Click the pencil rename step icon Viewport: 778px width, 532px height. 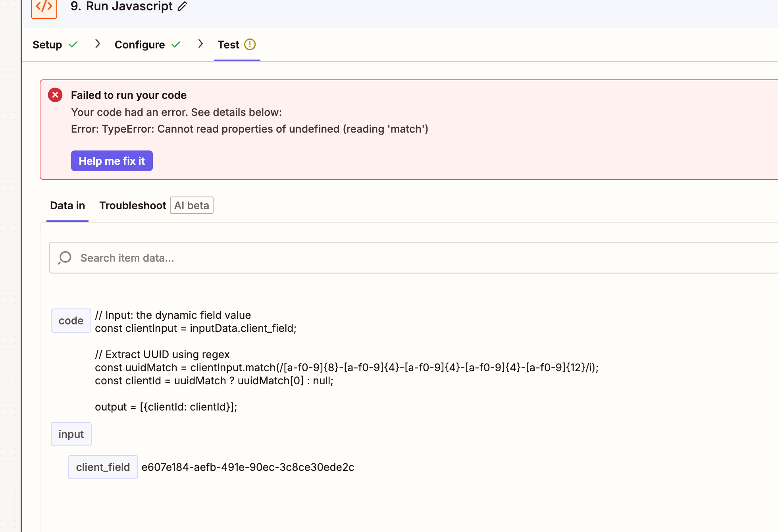[x=182, y=6]
